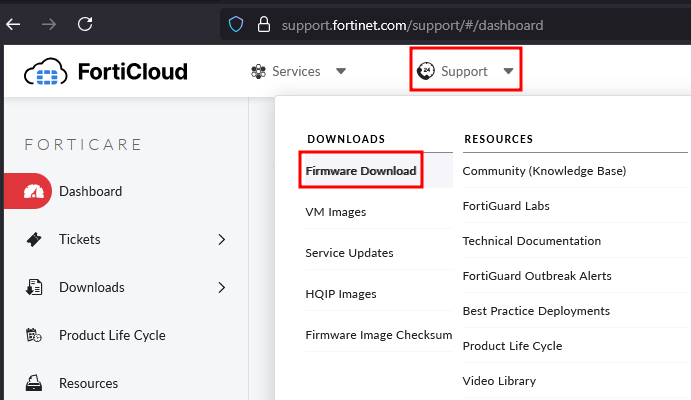Click the Support 24-hour headset icon
The height and width of the screenshot is (400, 691).
[x=426, y=72]
